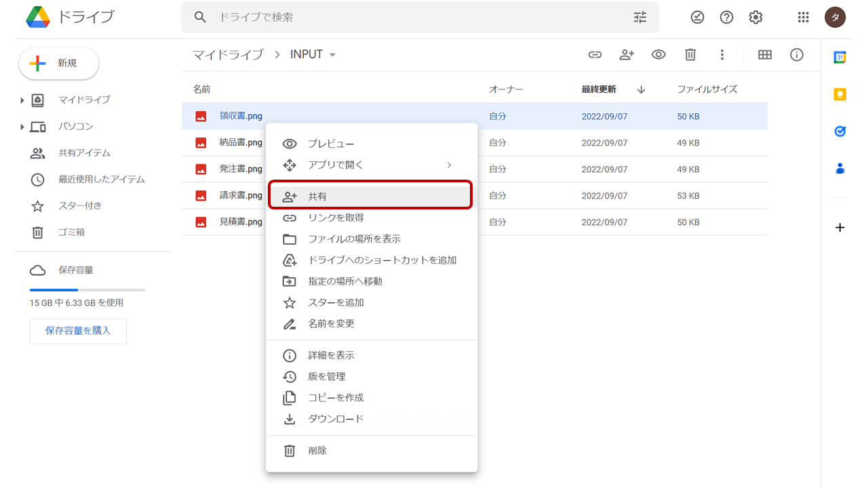The width and height of the screenshot is (868, 488).
Task: Open Google Tasks side panel
Action: point(840,131)
